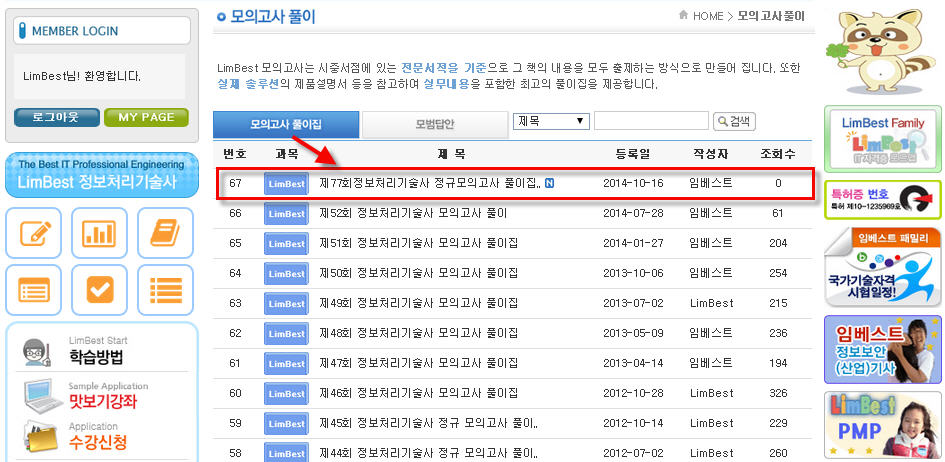Click the LimBest badge in row 62

(286, 334)
